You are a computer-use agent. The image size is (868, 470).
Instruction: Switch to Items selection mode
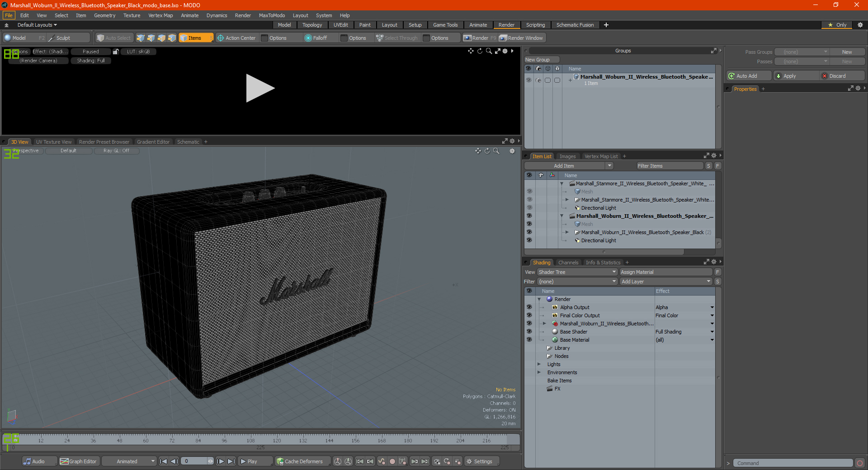click(x=195, y=38)
